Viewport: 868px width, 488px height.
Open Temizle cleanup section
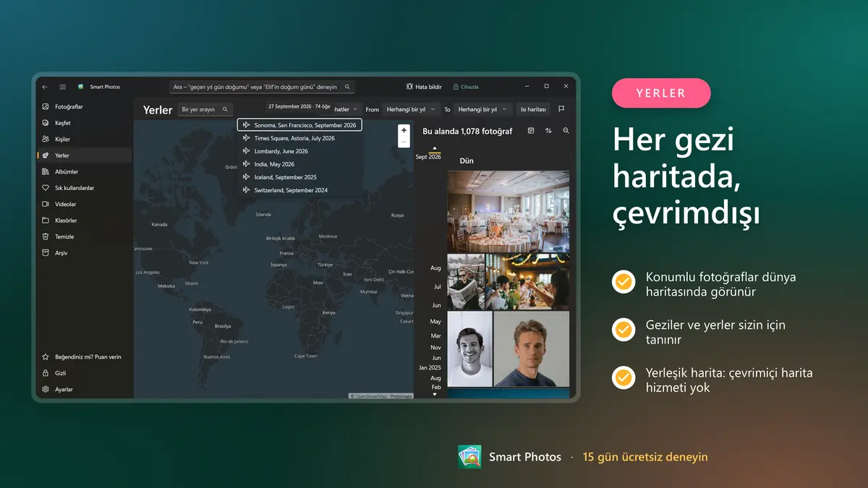pyautogui.click(x=85, y=236)
